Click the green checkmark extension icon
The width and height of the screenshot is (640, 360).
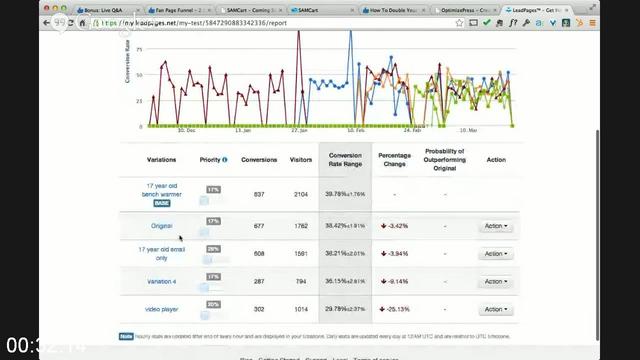pyautogui.click(x=486, y=23)
